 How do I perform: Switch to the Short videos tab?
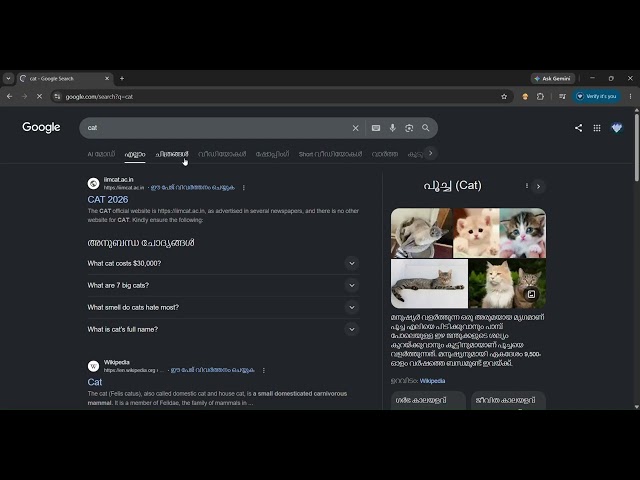330,154
